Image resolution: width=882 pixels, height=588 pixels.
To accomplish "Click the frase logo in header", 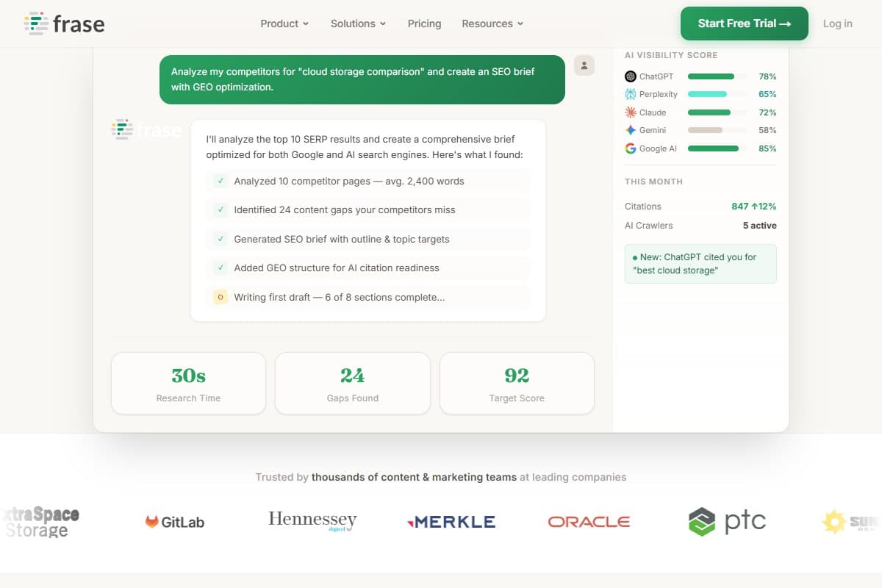I will tap(64, 24).
